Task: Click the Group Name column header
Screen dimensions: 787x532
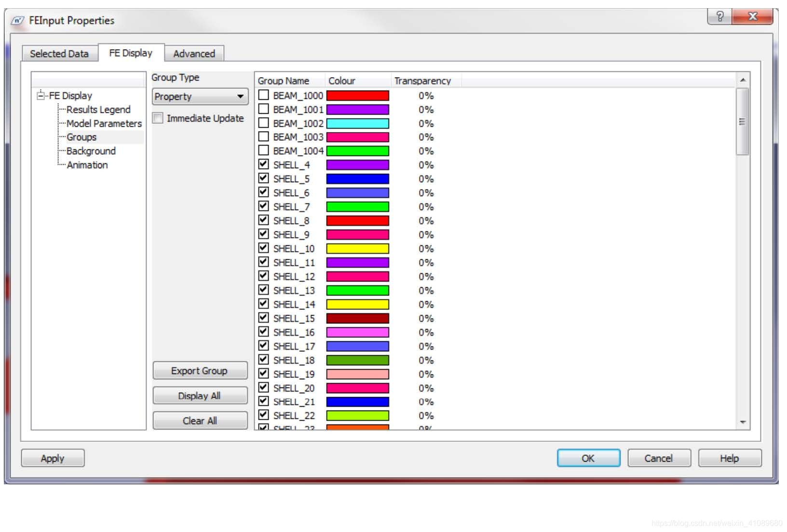Action: pos(290,80)
